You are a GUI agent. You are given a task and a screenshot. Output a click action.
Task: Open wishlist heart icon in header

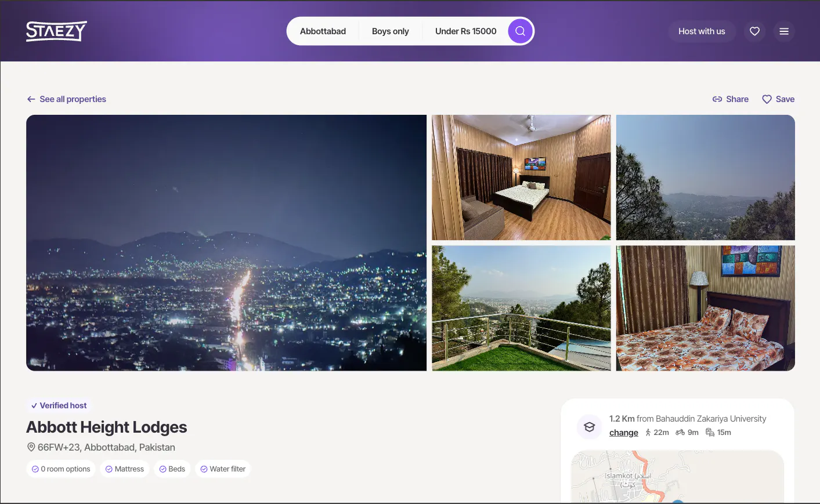[754, 31]
